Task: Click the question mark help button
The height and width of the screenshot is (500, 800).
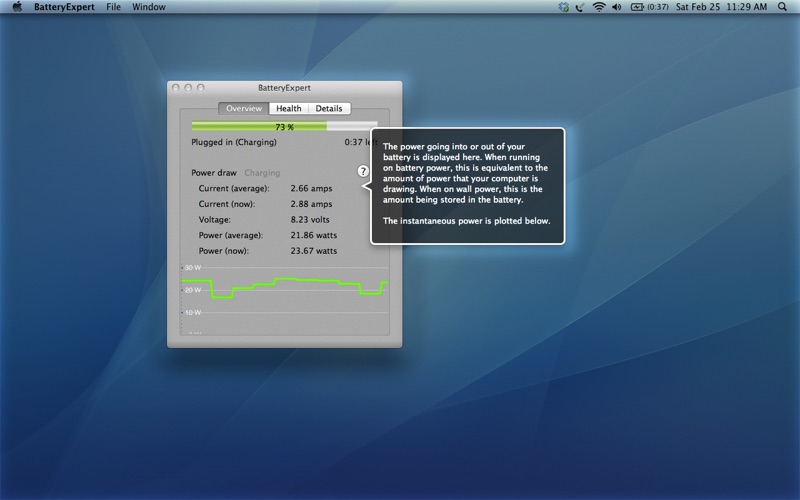Action: (x=363, y=171)
